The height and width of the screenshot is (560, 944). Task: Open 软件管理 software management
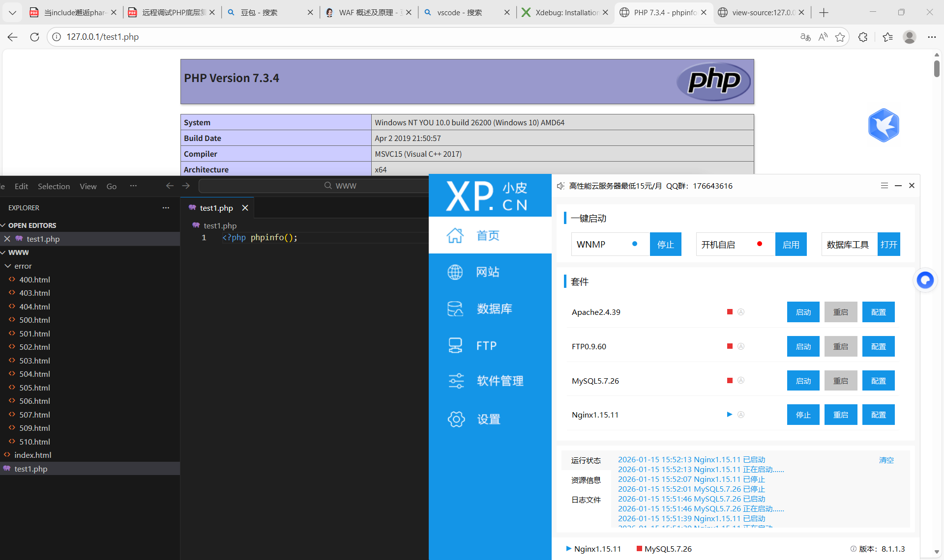[x=499, y=381]
